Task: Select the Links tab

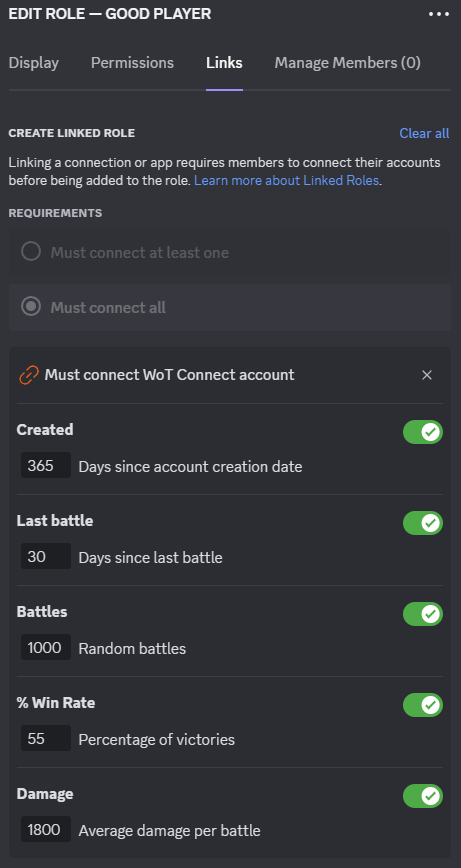Action: coord(224,63)
